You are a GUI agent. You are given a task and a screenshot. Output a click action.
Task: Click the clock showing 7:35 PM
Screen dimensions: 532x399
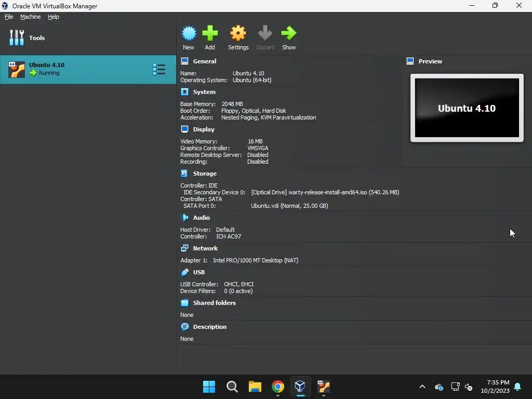pyautogui.click(x=498, y=382)
